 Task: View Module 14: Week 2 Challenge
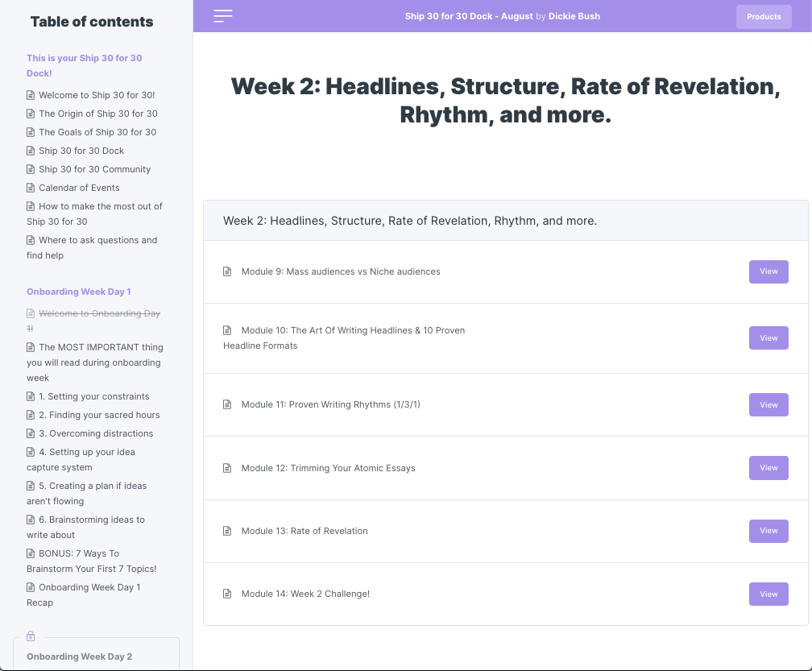(768, 594)
